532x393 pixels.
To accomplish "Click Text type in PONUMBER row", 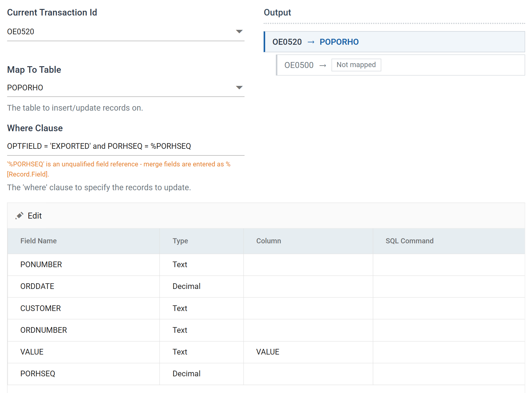I will pos(180,265).
